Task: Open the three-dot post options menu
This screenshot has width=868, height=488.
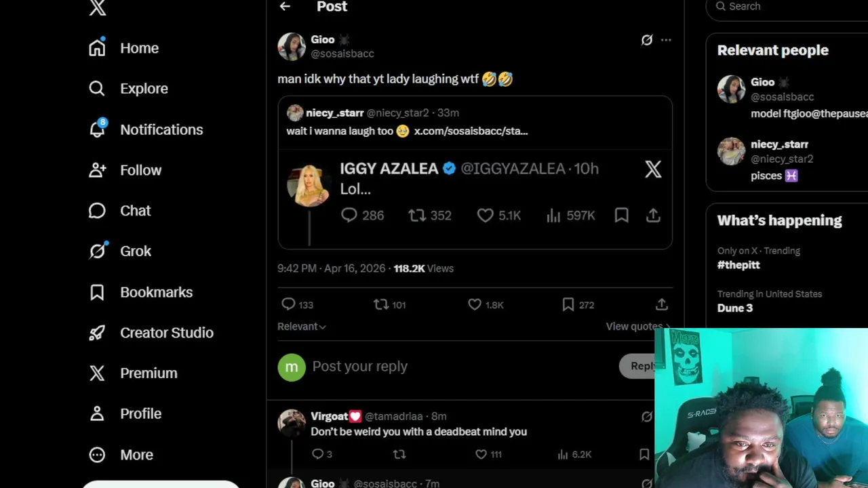Action: (x=666, y=40)
